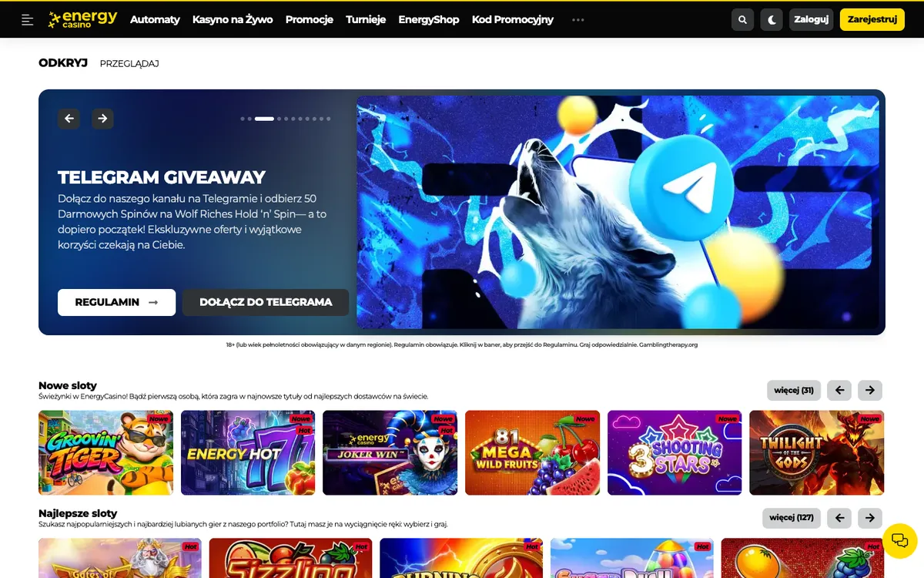Visit EnergyShop
The image size is (924, 578).
[x=429, y=20]
